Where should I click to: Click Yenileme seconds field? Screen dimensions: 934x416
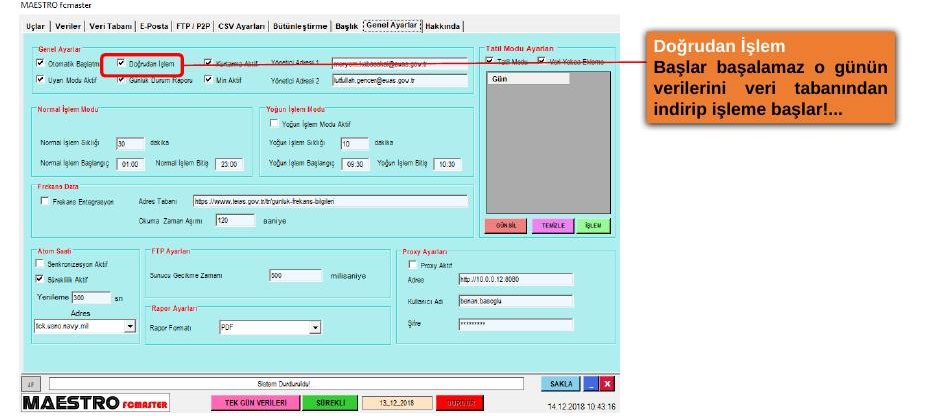pyautogui.click(x=91, y=297)
